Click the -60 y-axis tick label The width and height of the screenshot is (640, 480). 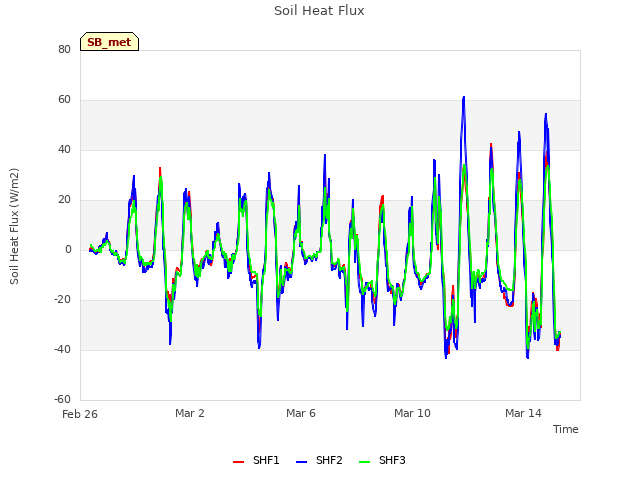click(x=62, y=399)
